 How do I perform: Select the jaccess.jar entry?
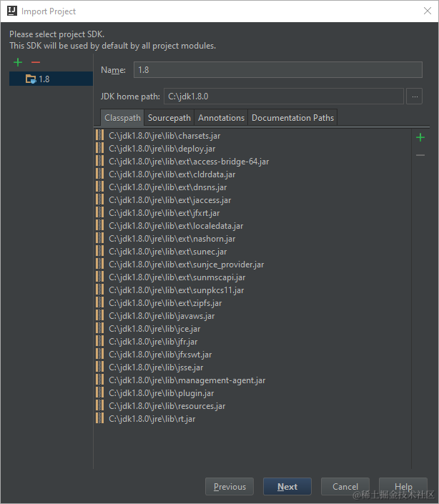(252, 200)
